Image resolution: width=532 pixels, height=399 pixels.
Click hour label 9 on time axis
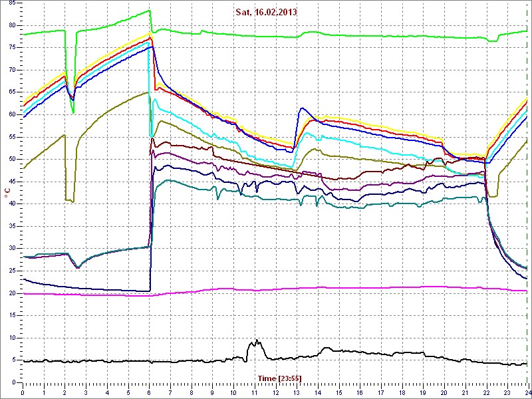tap(212, 392)
